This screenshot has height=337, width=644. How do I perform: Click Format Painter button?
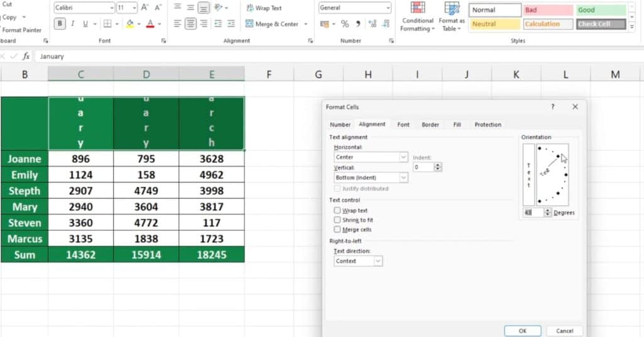pyautogui.click(x=21, y=30)
